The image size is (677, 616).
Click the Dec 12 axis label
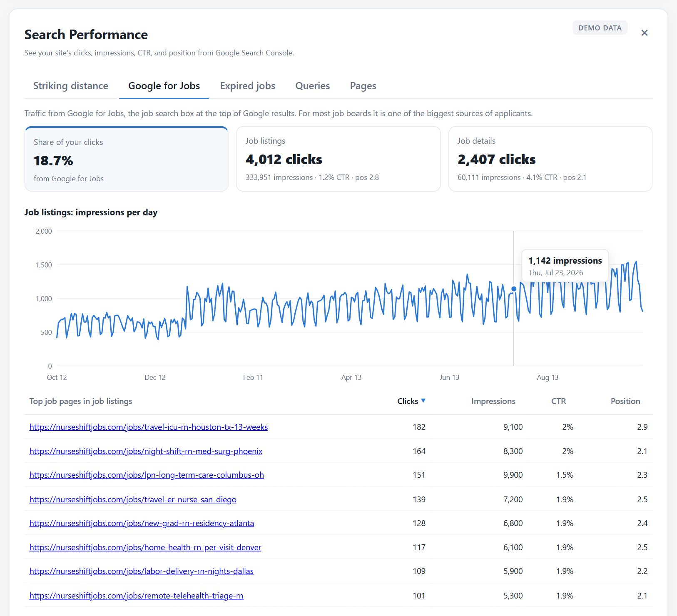click(x=155, y=377)
